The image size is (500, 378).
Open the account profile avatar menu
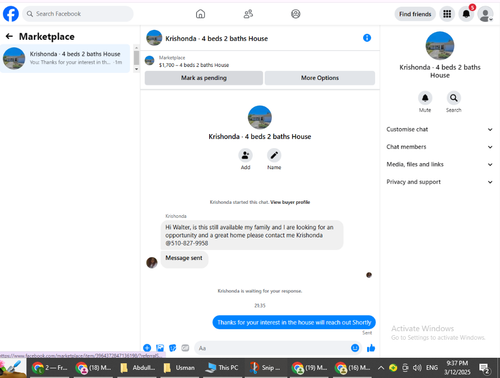coord(485,14)
